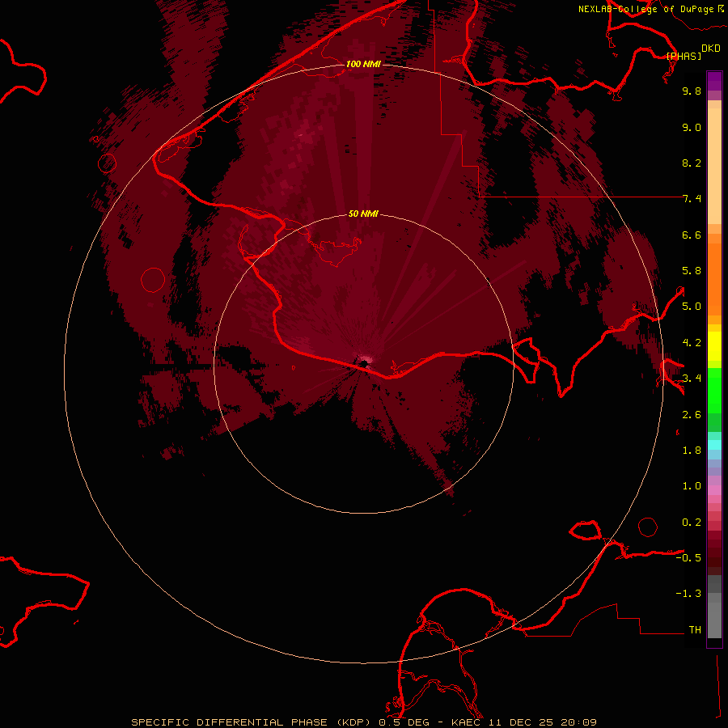Click the 4.2 value on color scale

[x=692, y=343]
